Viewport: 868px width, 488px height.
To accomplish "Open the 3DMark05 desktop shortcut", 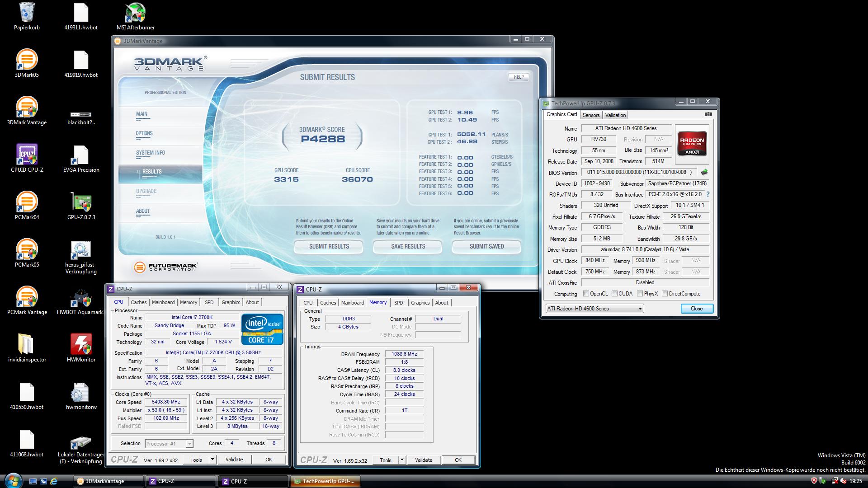I will (x=27, y=64).
